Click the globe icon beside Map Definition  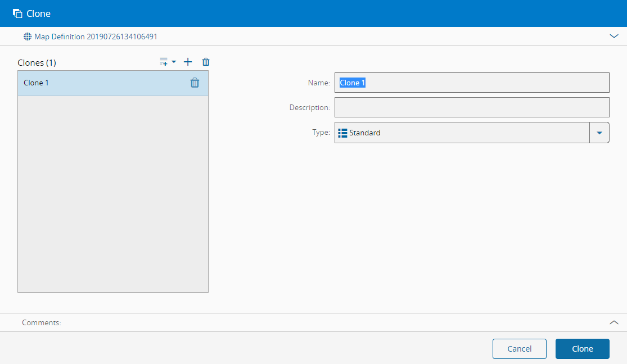(x=28, y=37)
